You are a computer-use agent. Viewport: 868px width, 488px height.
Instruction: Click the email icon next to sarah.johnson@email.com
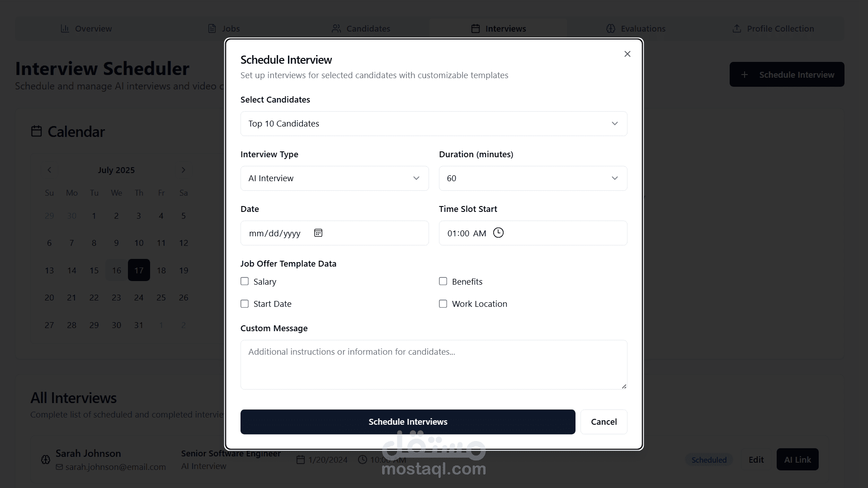[59, 467]
